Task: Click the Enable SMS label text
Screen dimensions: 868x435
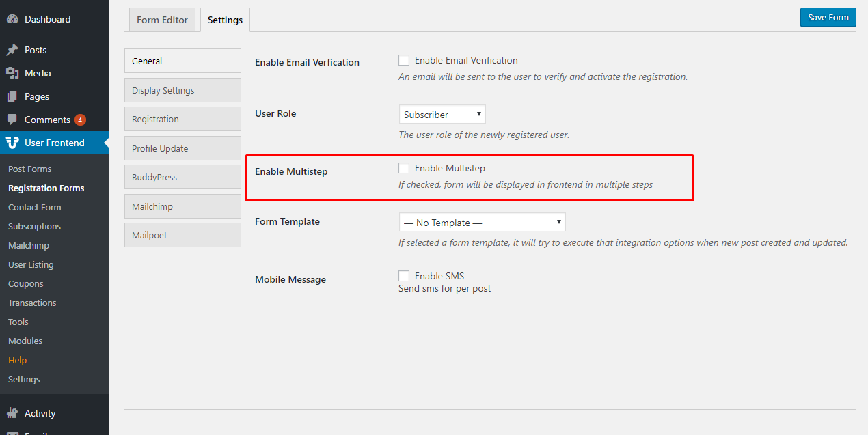Action: [439, 276]
